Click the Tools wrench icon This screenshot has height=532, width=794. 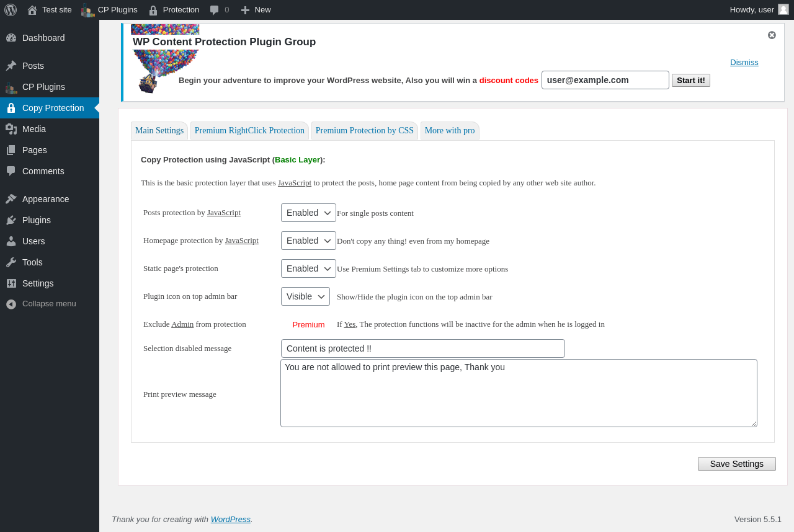point(11,262)
